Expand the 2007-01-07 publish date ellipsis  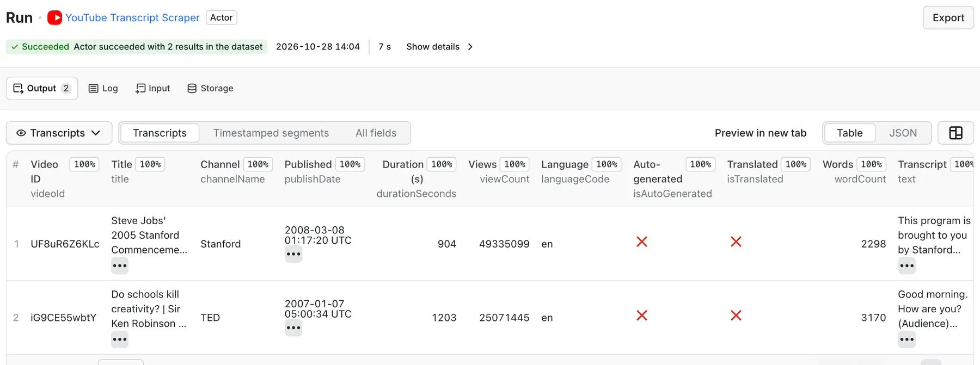[x=293, y=327]
